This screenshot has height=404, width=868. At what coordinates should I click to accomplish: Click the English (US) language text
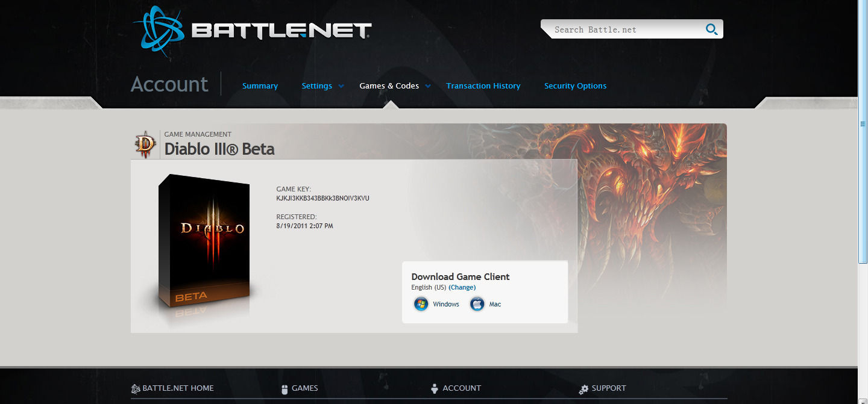click(429, 287)
